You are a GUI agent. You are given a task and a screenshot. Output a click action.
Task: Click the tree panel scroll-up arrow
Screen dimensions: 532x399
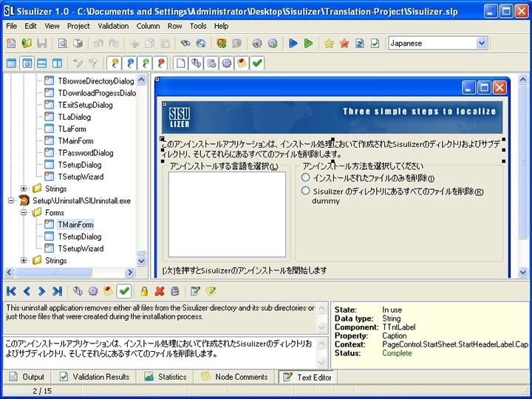coord(141,80)
